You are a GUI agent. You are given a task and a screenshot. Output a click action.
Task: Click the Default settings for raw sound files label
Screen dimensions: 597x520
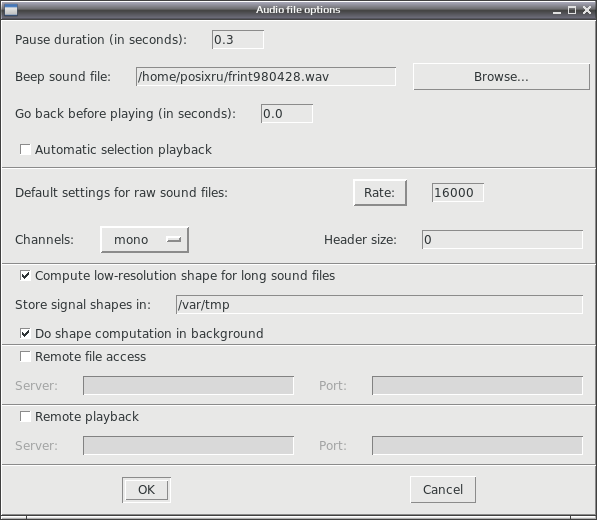[121, 193]
